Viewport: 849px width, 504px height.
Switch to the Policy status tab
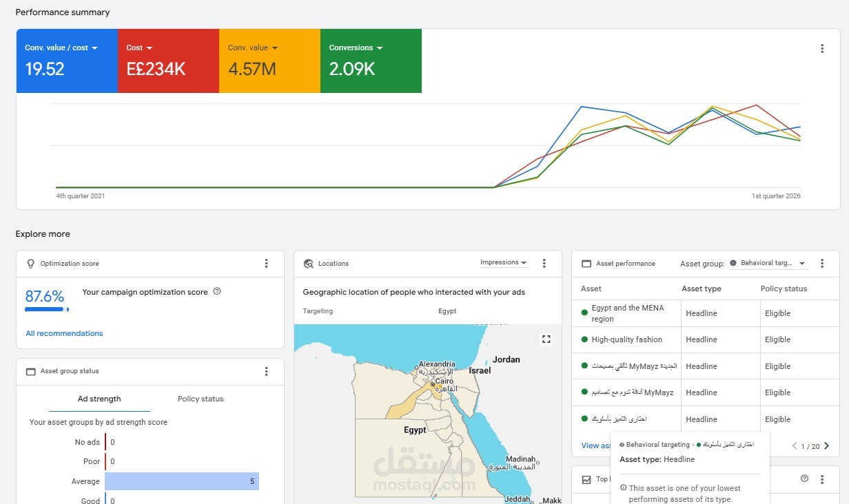pyautogui.click(x=201, y=399)
